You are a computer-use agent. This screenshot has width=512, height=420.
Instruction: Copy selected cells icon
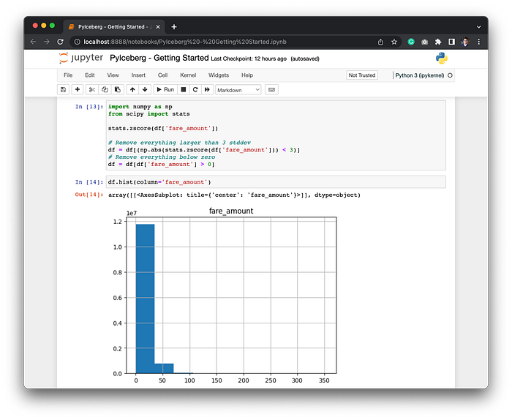[105, 89]
